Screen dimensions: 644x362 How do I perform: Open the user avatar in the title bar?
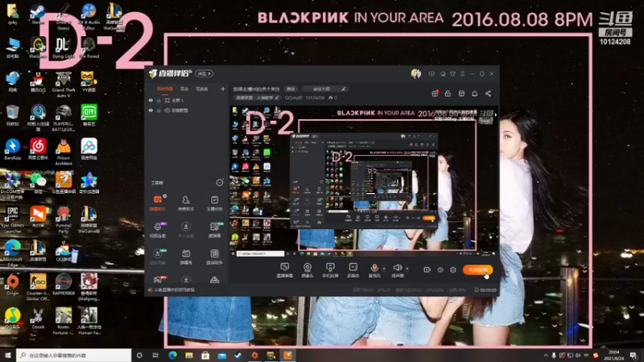pyautogui.click(x=415, y=73)
